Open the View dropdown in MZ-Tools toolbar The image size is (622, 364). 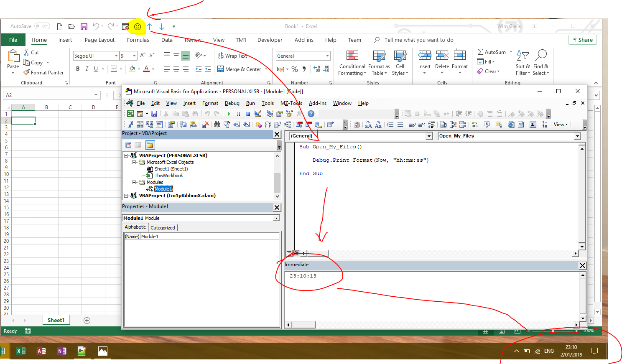(x=561, y=125)
